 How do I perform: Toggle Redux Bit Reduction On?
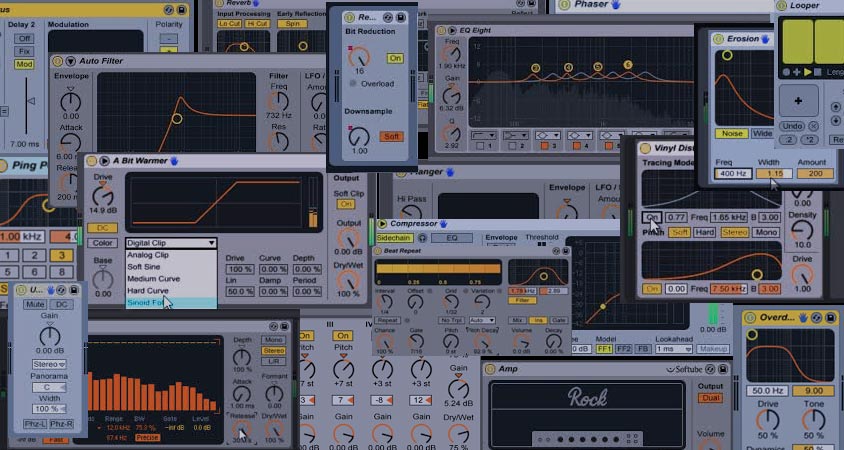coord(395,58)
